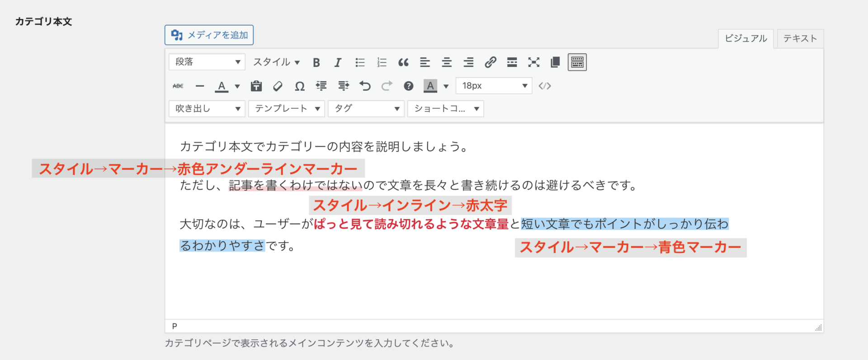Click the カテゴリ本文 field label
868x360 pixels.
coord(44,22)
